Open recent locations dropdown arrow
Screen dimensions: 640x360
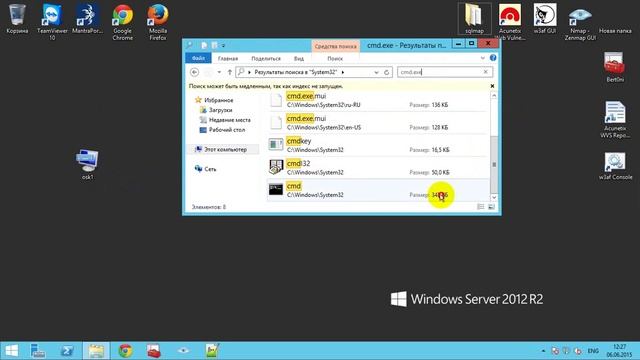click(219, 72)
